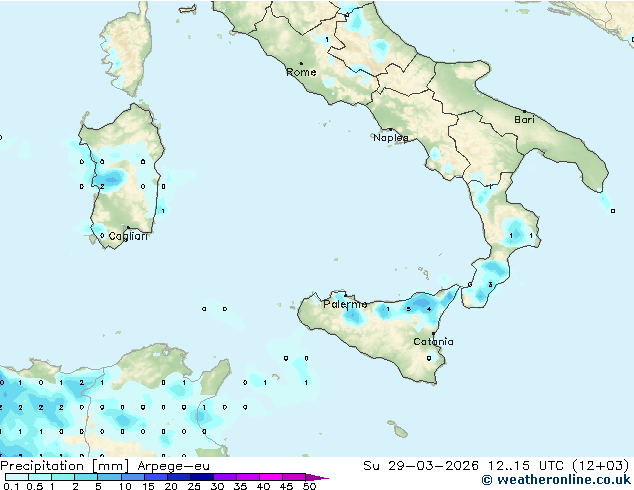Click the above-50 legend arrow tip
Screen dimensions: 634x490
(317, 477)
